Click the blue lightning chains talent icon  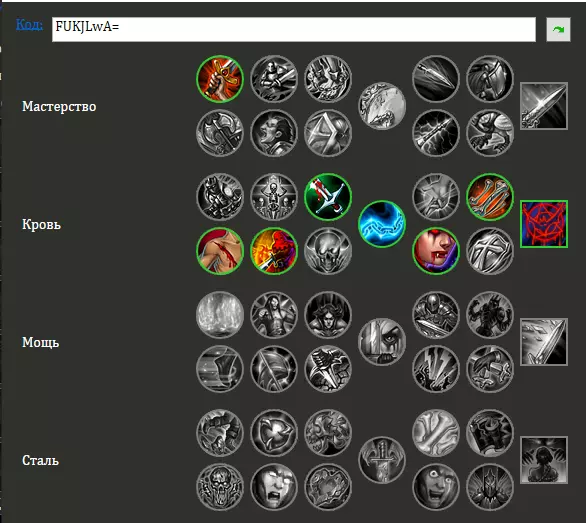point(382,224)
